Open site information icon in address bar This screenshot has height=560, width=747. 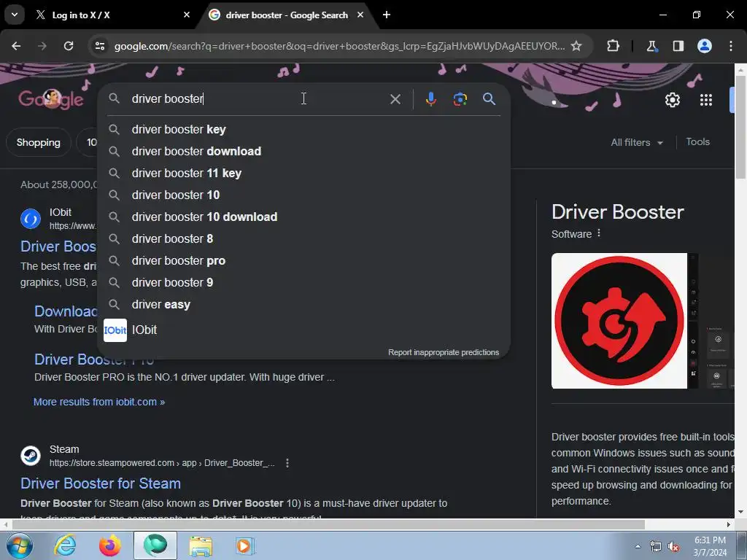pos(99,46)
